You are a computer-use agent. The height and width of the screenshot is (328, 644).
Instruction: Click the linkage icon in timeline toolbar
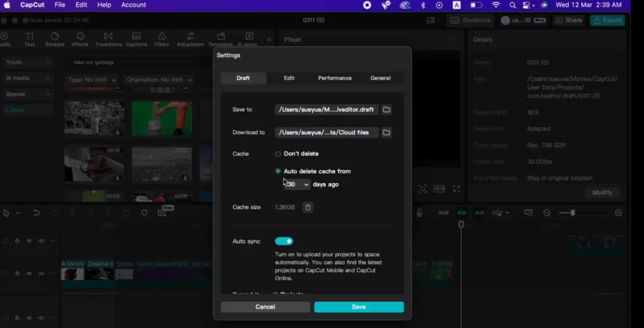click(x=479, y=213)
